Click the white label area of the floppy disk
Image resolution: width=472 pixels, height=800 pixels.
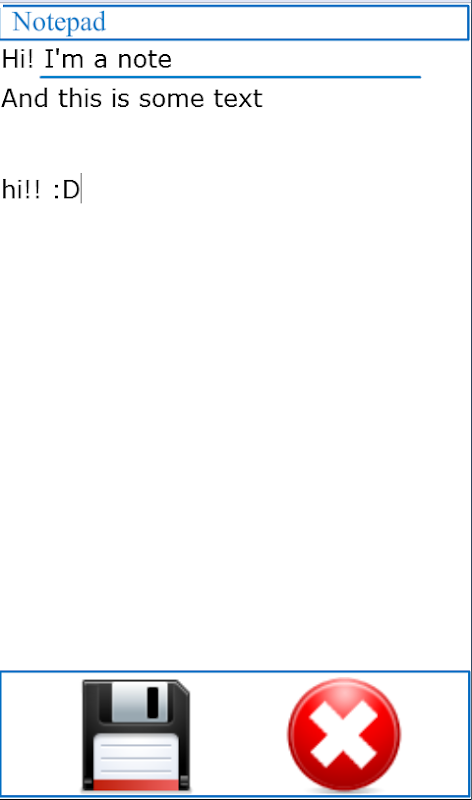pos(136,756)
